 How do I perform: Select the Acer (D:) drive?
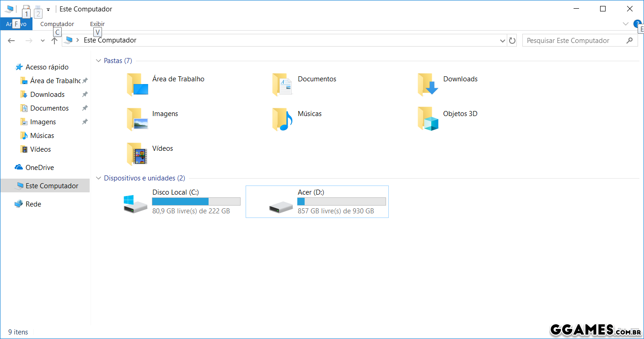317,201
